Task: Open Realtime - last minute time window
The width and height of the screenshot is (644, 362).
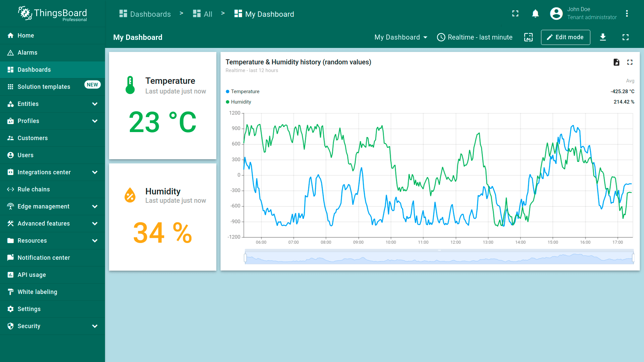Action: click(475, 37)
